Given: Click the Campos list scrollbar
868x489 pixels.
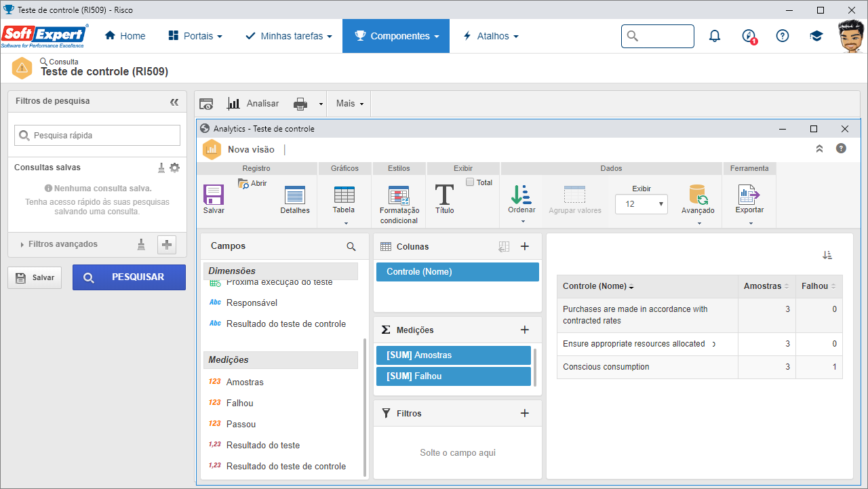Looking at the screenshot, I should [x=365, y=407].
